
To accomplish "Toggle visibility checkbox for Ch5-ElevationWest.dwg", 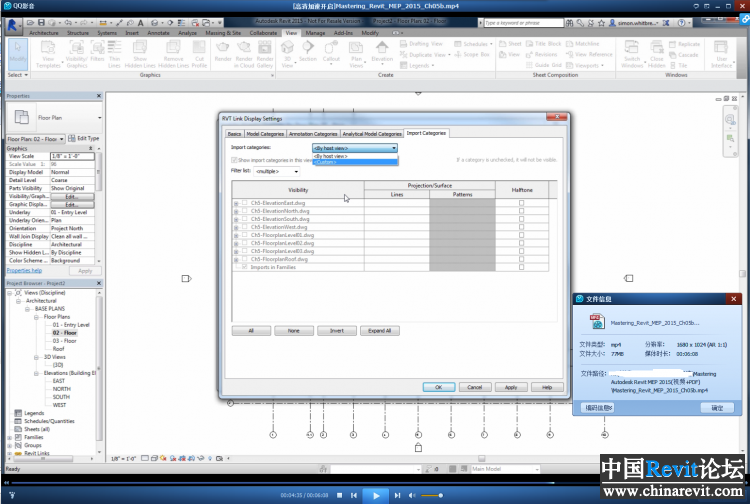I will point(244,227).
